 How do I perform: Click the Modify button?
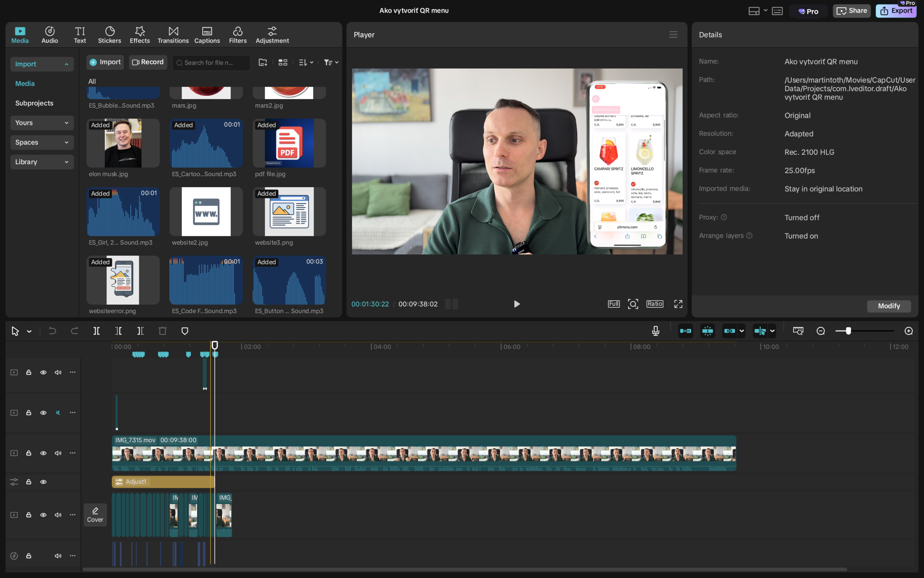[889, 306]
